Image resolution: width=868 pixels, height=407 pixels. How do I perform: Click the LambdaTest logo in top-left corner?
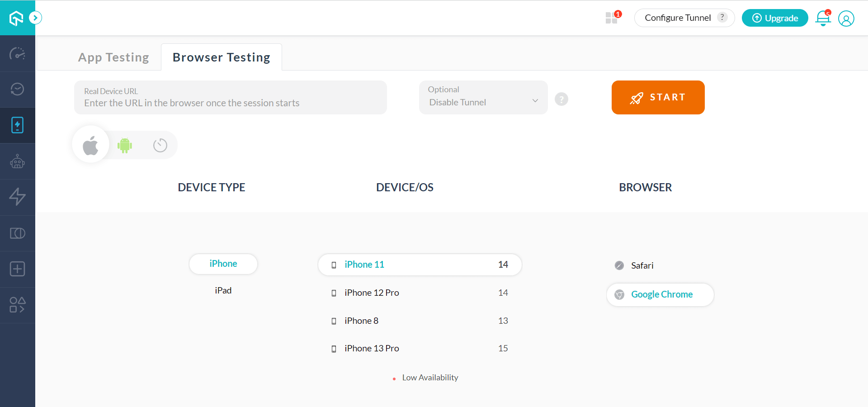(x=16, y=18)
